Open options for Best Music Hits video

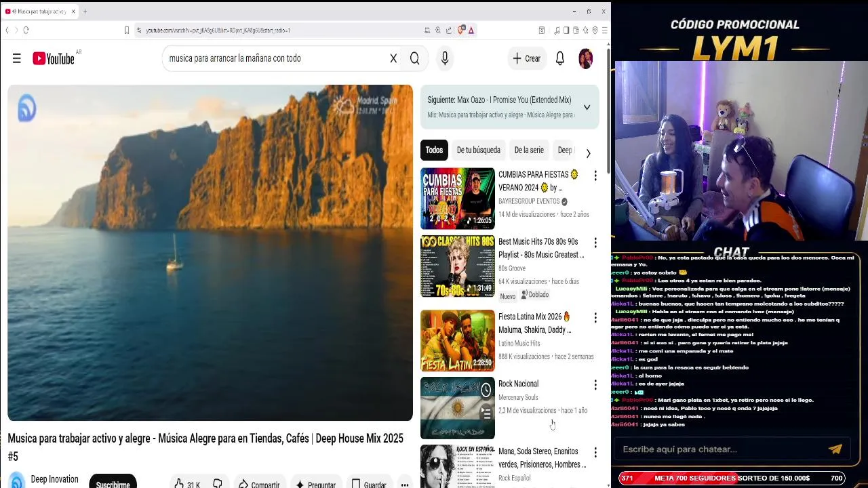pos(595,243)
